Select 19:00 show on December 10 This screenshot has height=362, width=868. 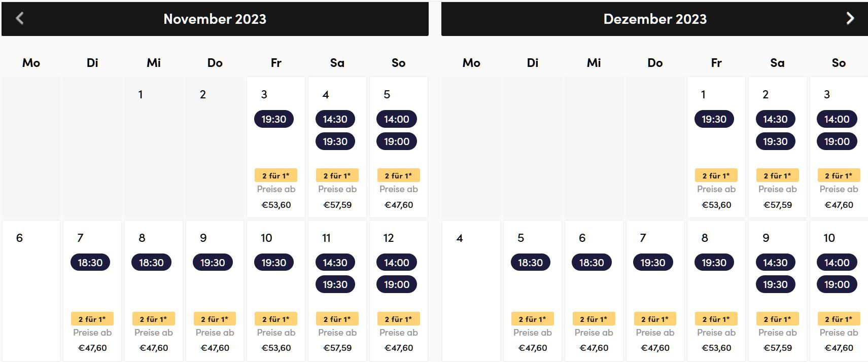coord(837,284)
